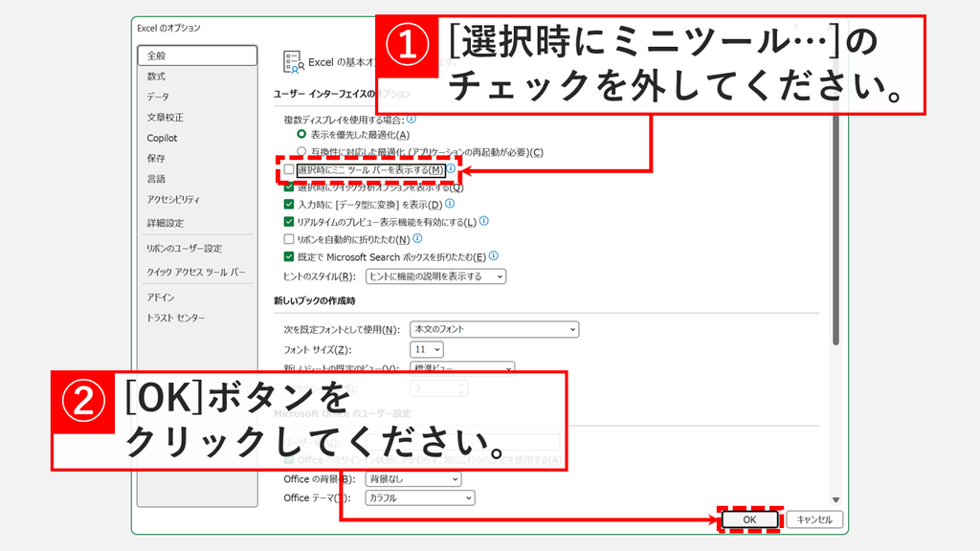Click the Excel basic options header icon
980x551 pixels.
tap(293, 62)
